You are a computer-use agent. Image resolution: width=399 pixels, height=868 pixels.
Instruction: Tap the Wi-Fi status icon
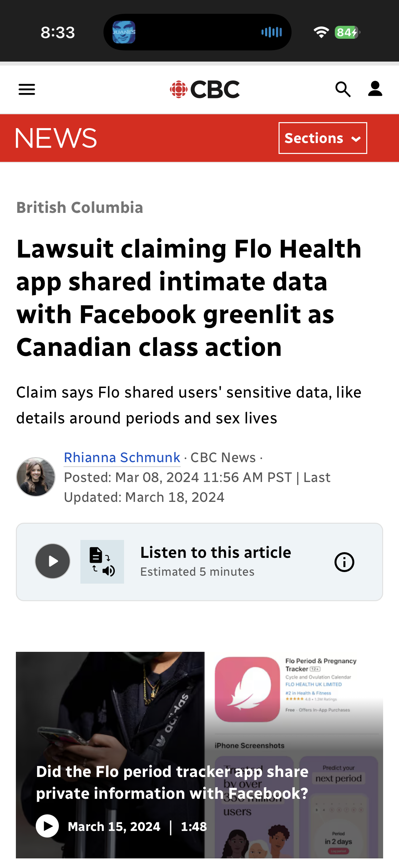click(x=321, y=31)
